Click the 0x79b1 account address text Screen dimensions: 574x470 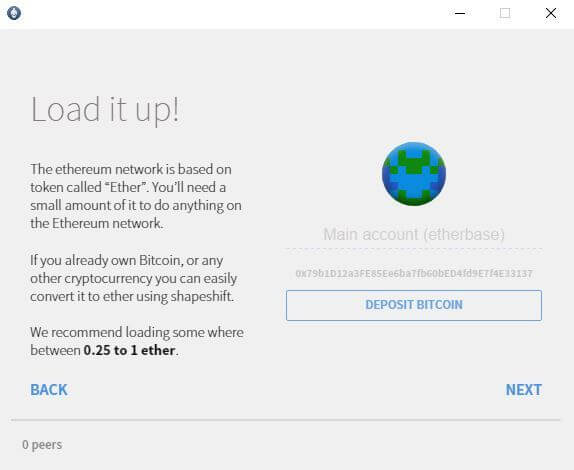pyautogui.click(x=414, y=273)
